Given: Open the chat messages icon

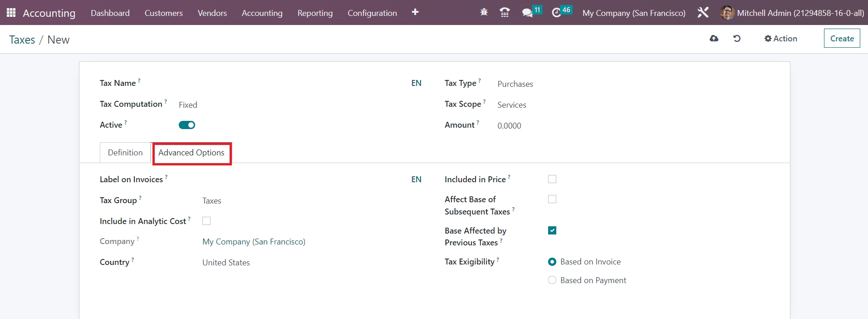Looking at the screenshot, I should 527,13.
